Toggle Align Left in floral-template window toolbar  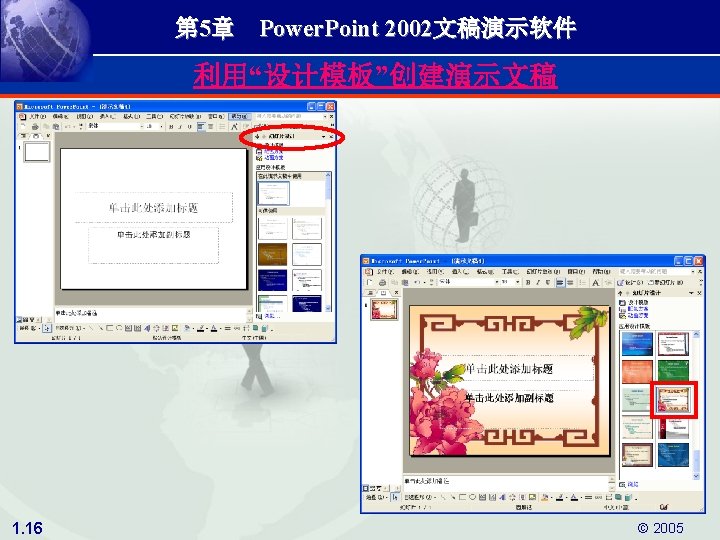560,282
